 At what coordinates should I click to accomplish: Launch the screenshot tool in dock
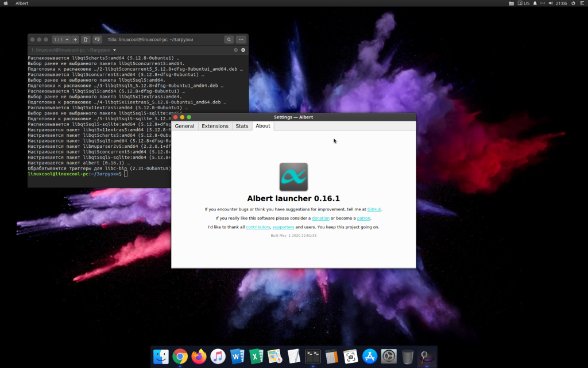pyautogui.click(x=350, y=356)
